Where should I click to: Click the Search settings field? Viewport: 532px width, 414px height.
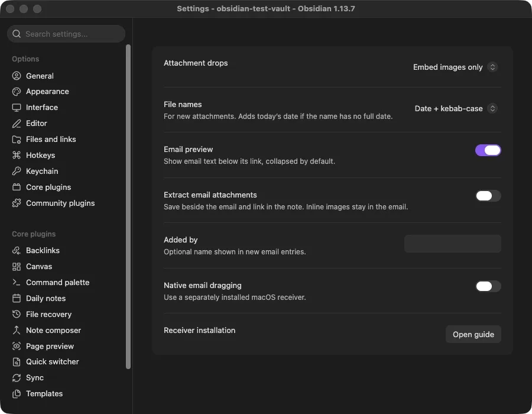tap(66, 34)
